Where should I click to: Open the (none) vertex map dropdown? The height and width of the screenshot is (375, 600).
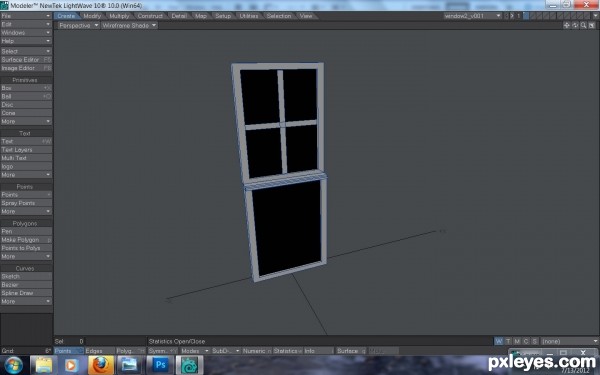pos(569,341)
